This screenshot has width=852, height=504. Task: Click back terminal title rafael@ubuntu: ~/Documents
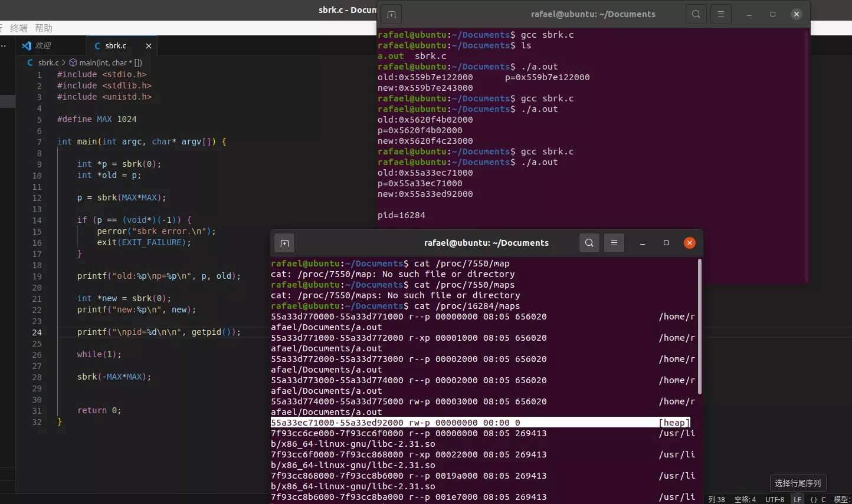point(593,14)
